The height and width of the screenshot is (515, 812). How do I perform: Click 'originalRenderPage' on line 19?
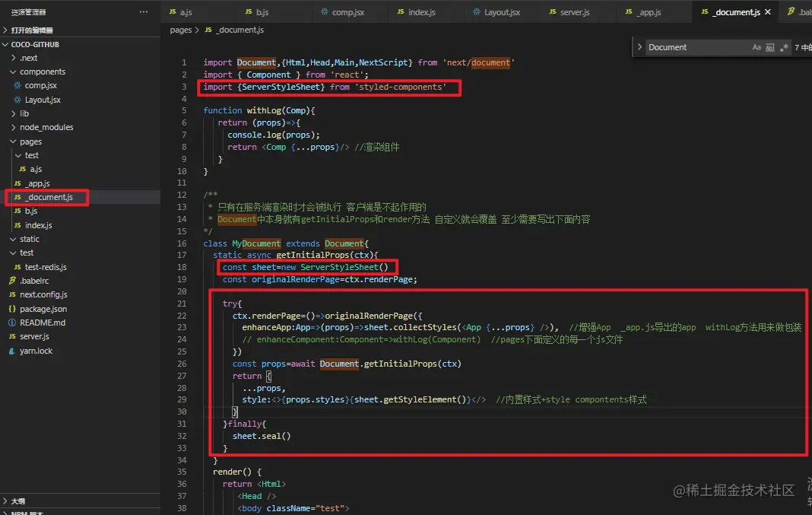coord(295,279)
